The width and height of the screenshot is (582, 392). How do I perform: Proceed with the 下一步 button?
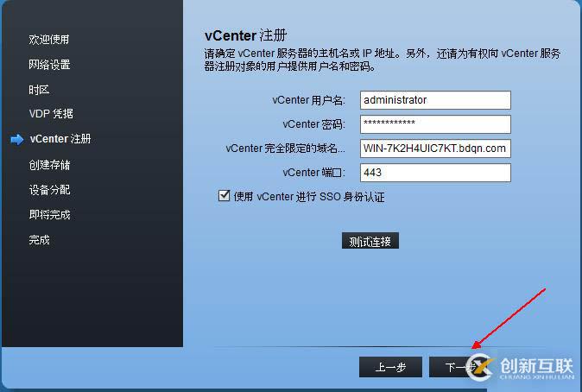(460, 367)
